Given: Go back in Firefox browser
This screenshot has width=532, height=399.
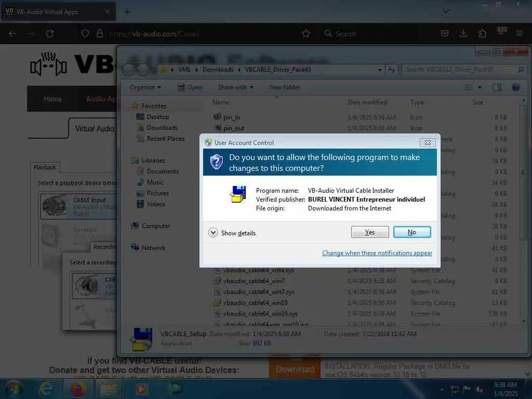Looking at the screenshot, I should (12, 34).
